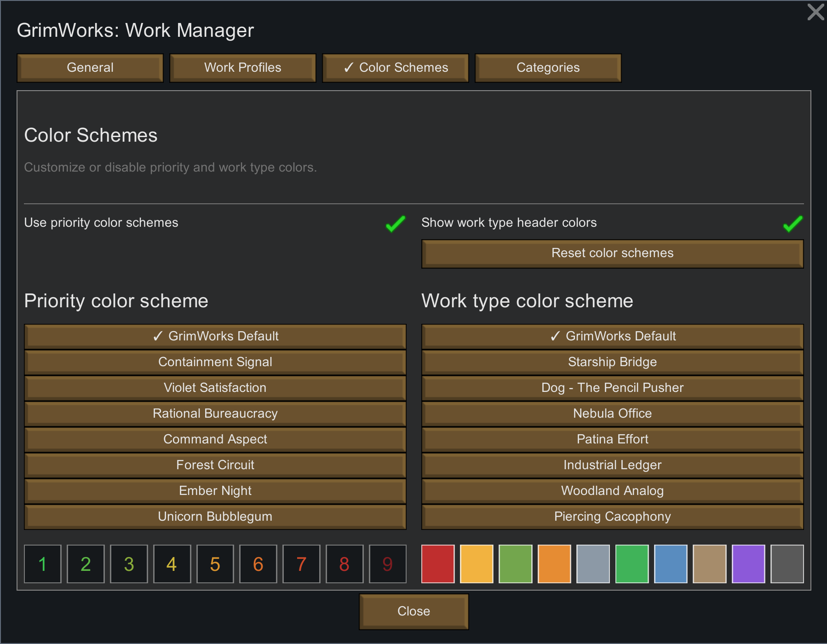Click priority 4 color box
Screen dimensions: 827x644
[x=172, y=564]
